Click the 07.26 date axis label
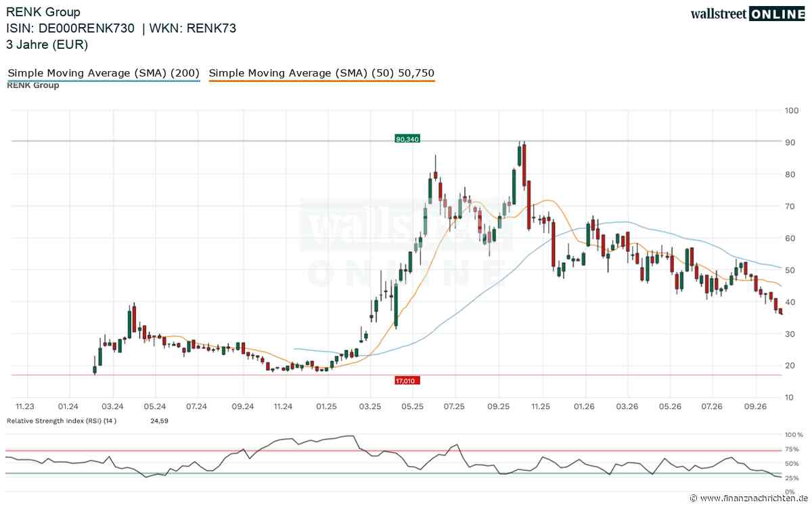This screenshot has width=812, height=508. point(713,406)
